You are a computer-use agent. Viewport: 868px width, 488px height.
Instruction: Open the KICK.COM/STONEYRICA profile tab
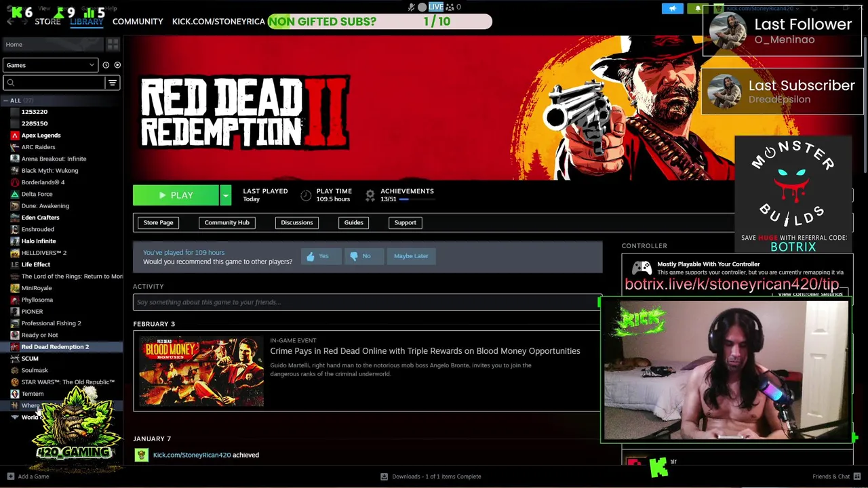click(x=218, y=22)
